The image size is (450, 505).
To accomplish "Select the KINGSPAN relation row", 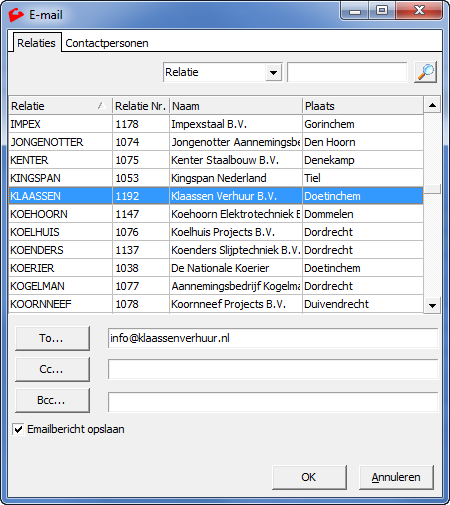I will pos(216,178).
